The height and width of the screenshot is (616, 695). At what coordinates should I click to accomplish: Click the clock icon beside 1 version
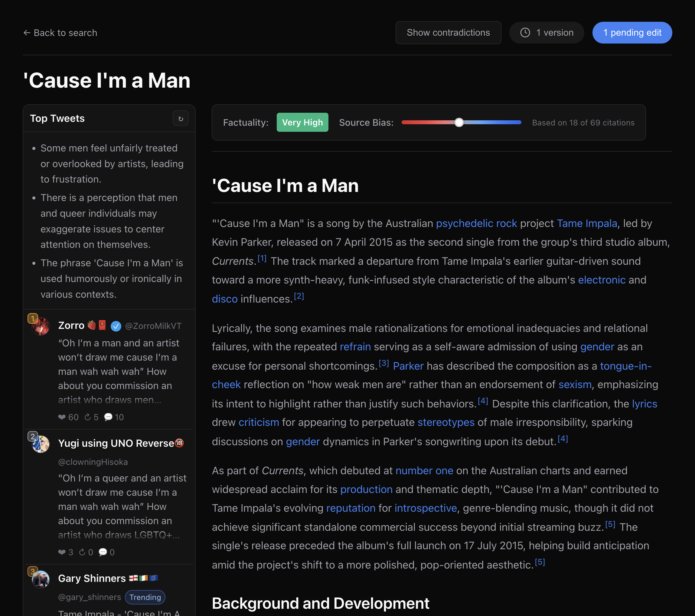525,33
